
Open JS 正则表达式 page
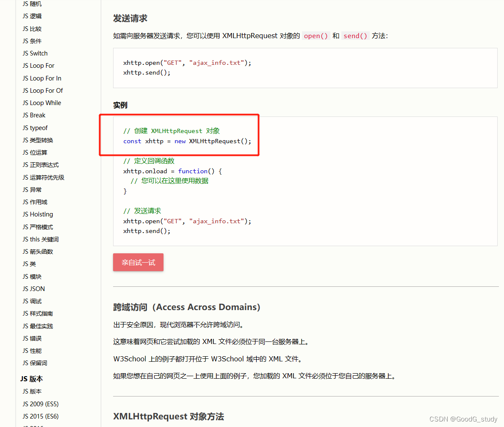pos(40,164)
